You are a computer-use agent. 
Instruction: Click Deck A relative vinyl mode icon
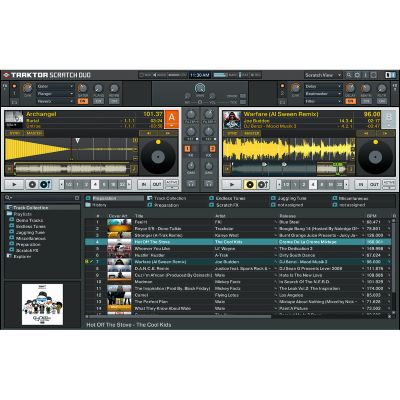point(32,184)
